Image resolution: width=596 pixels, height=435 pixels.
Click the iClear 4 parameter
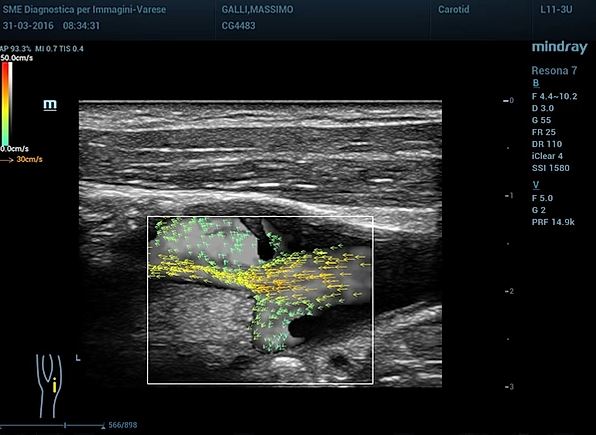[547, 156]
